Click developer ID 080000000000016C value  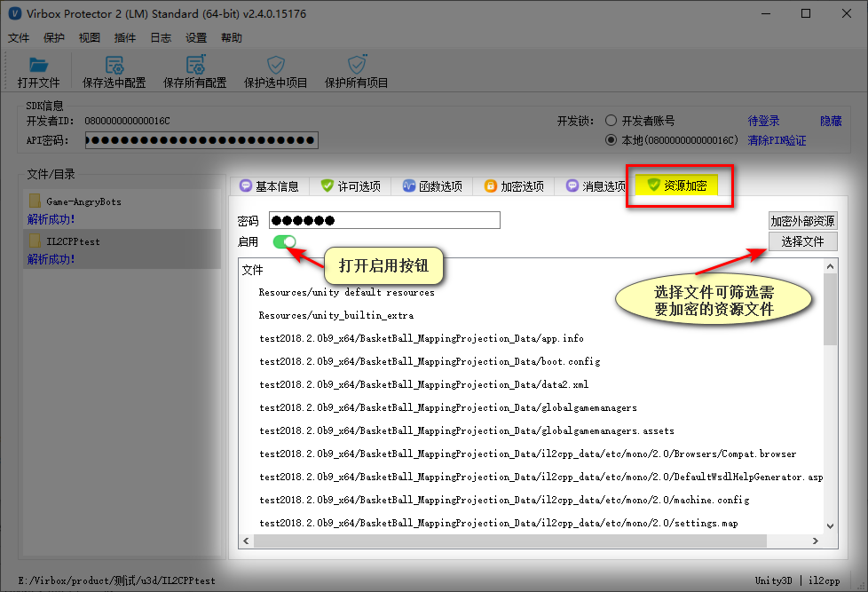point(127,121)
